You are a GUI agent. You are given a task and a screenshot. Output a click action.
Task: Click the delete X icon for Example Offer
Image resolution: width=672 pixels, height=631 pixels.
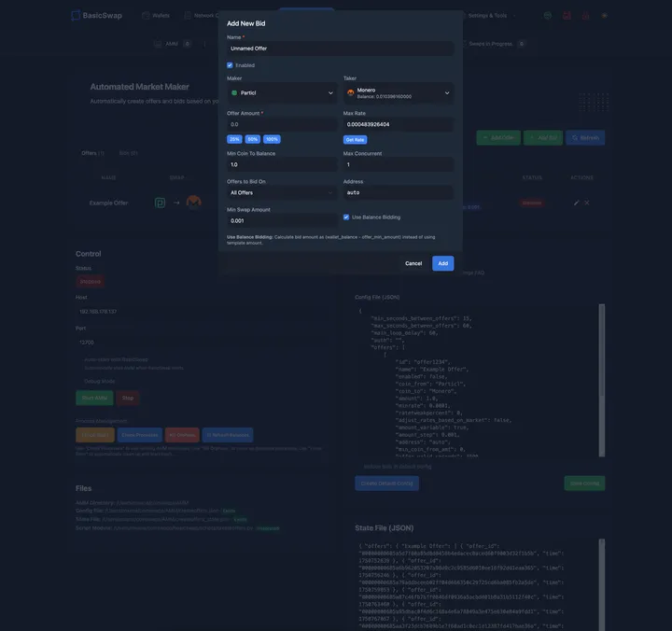587,203
